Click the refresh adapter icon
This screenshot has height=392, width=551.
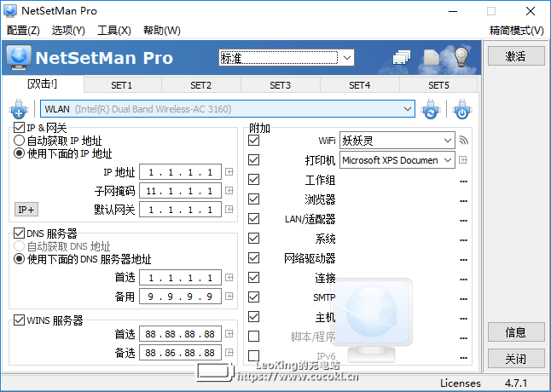pos(431,109)
